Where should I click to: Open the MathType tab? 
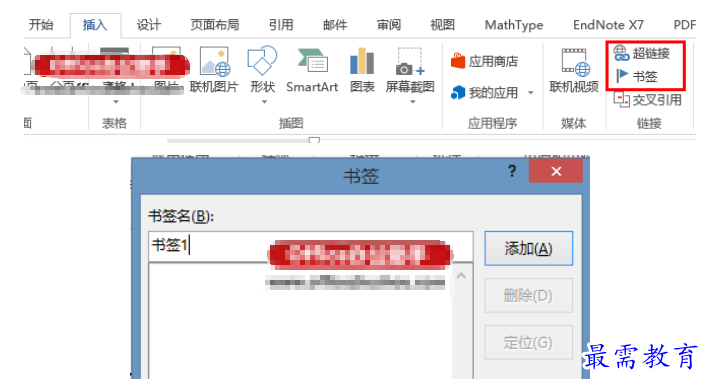(514, 25)
